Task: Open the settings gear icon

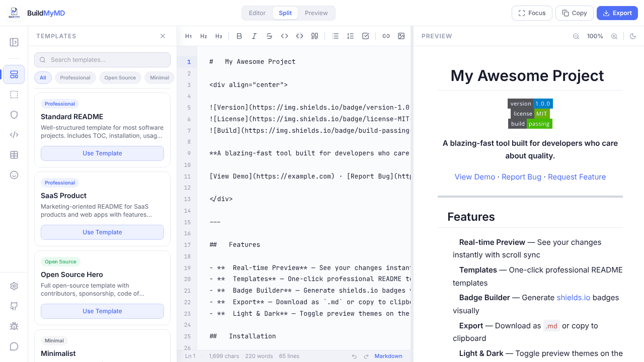Action: coord(14,286)
